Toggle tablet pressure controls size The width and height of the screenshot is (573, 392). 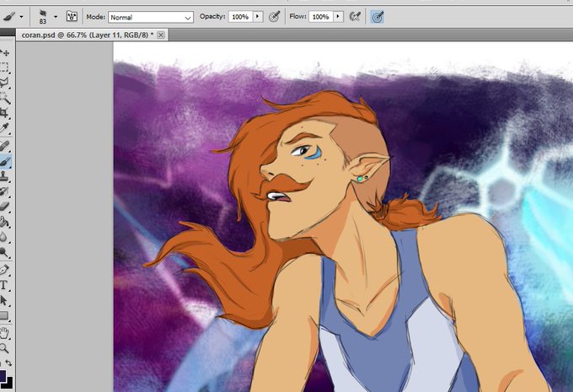pos(378,17)
